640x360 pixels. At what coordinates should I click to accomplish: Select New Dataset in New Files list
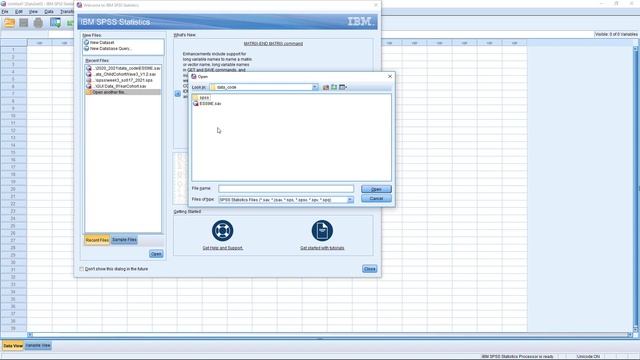point(100,42)
